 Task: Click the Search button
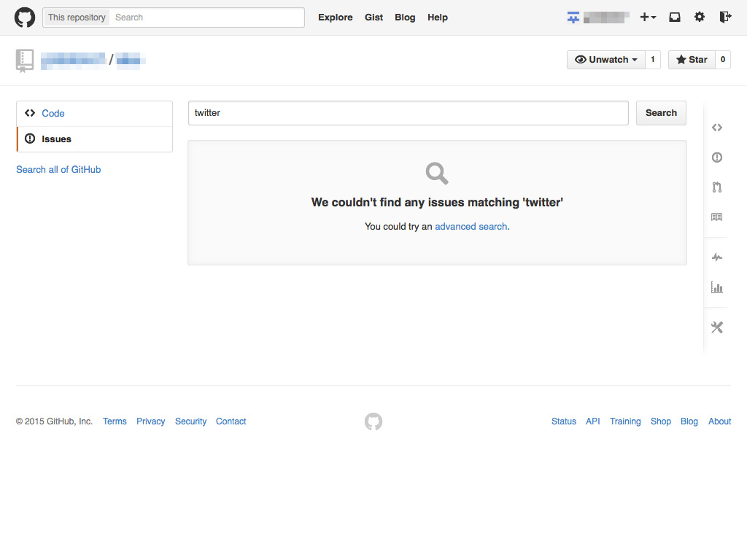[661, 113]
